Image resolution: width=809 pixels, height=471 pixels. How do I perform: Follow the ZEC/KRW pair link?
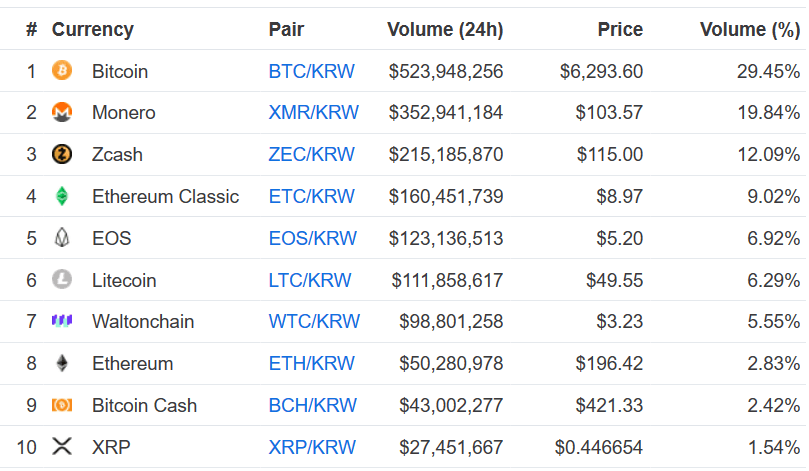click(312, 154)
